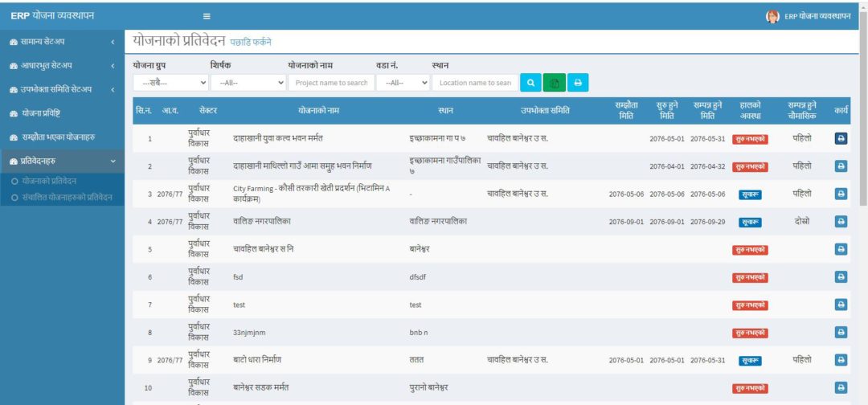Open the user avatar profile
The image size is (868, 405).
[x=772, y=17]
